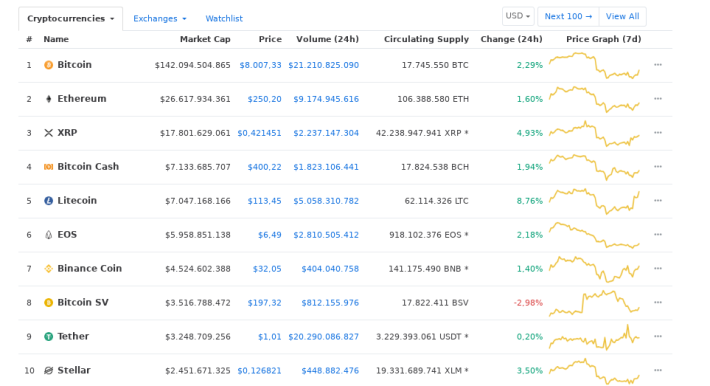This screenshot has height=386, width=710.
Task: Click the View All button
Action: coord(623,16)
